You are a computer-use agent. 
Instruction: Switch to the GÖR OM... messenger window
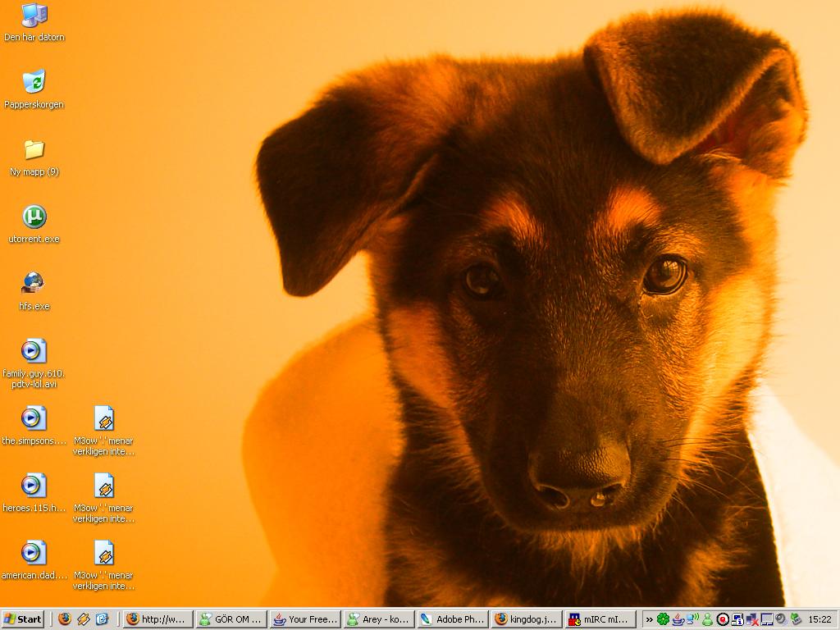(232, 619)
